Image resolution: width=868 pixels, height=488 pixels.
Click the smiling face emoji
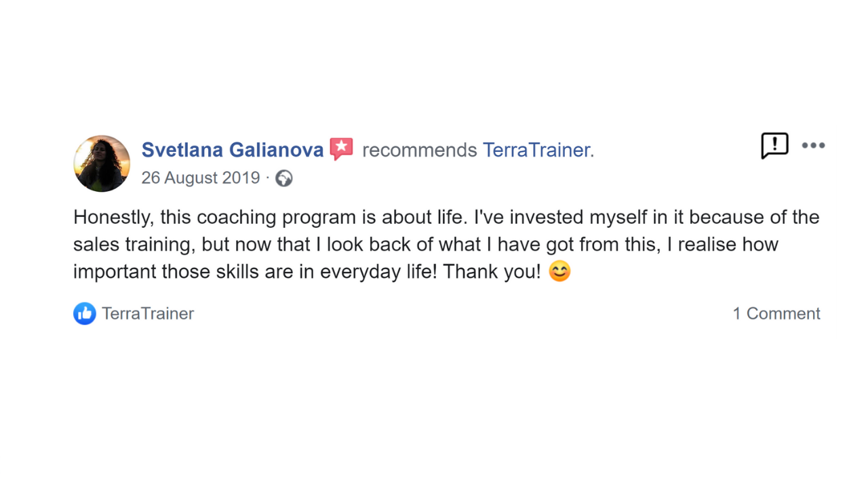pos(559,272)
